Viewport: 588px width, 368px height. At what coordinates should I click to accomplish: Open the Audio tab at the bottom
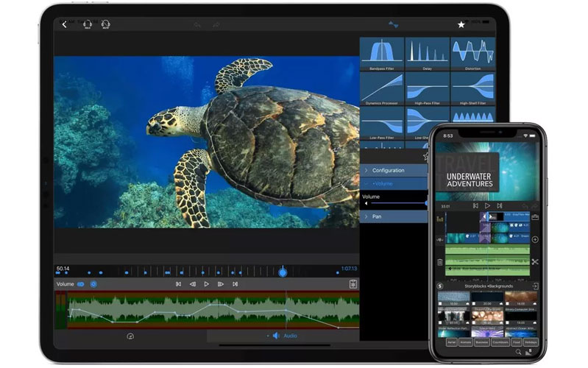tap(285, 336)
